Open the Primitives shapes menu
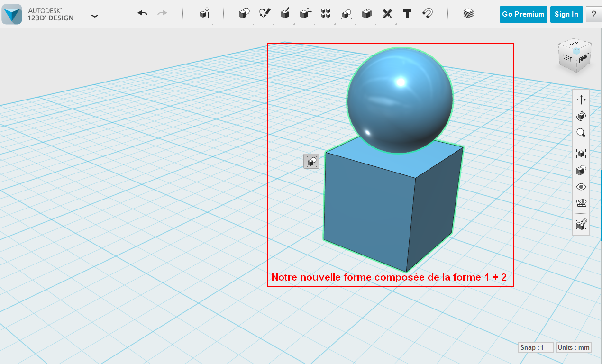 [x=244, y=14]
